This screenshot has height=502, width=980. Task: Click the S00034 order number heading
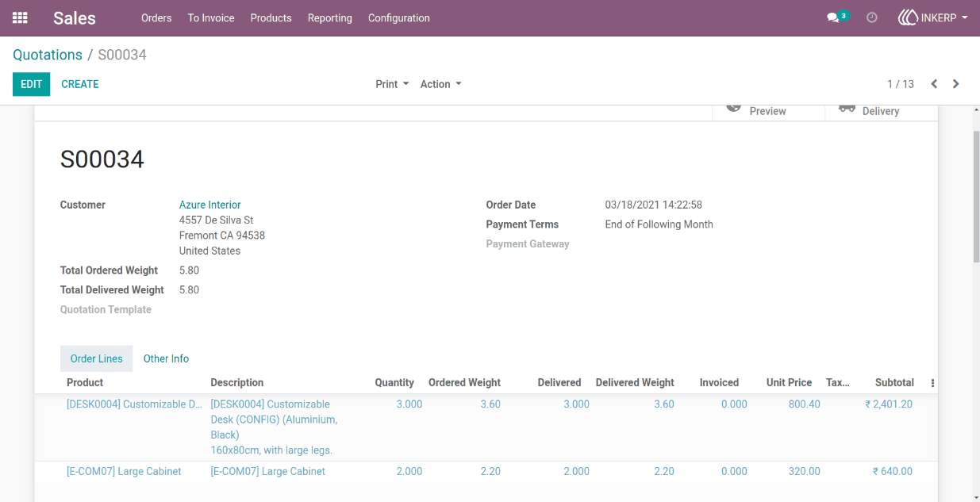click(102, 159)
